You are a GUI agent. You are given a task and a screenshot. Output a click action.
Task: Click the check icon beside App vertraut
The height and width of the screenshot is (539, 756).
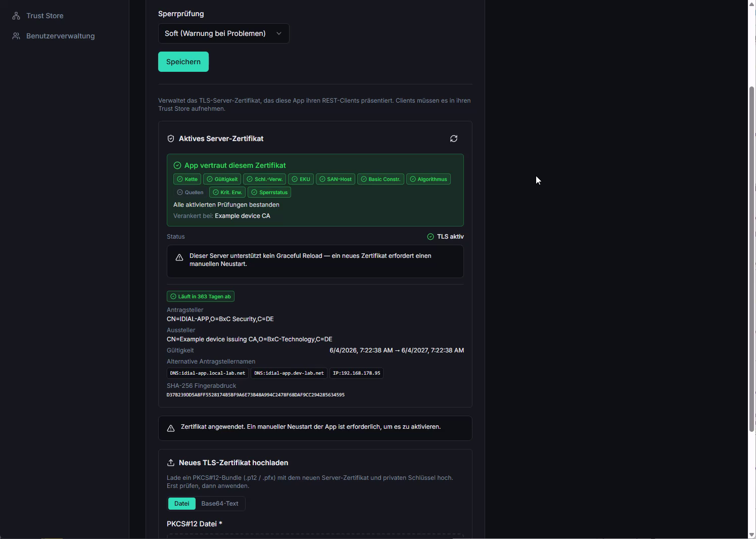177,165
